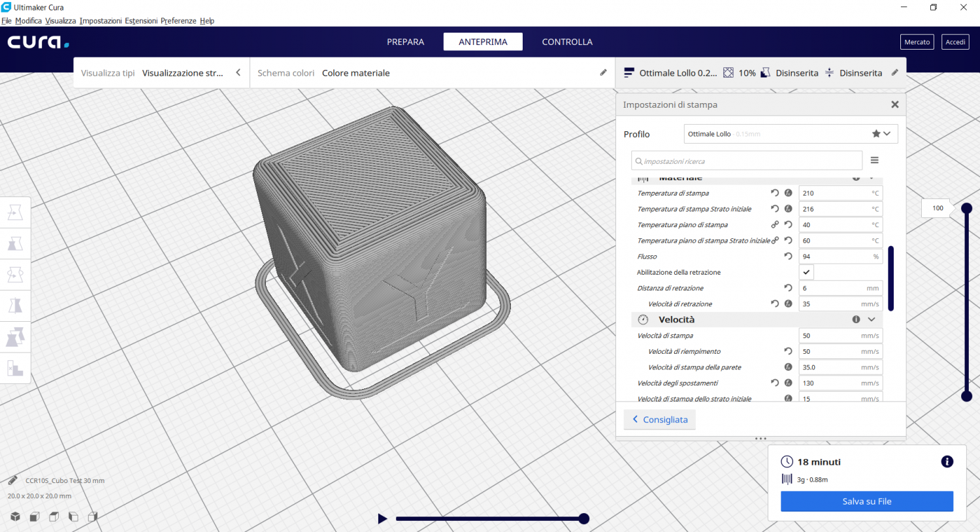
Task: Click the horizontal path slider handle
Action: point(584,519)
